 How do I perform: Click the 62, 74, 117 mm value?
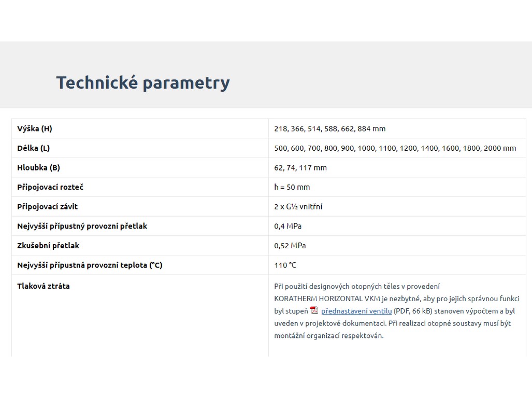click(300, 167)
